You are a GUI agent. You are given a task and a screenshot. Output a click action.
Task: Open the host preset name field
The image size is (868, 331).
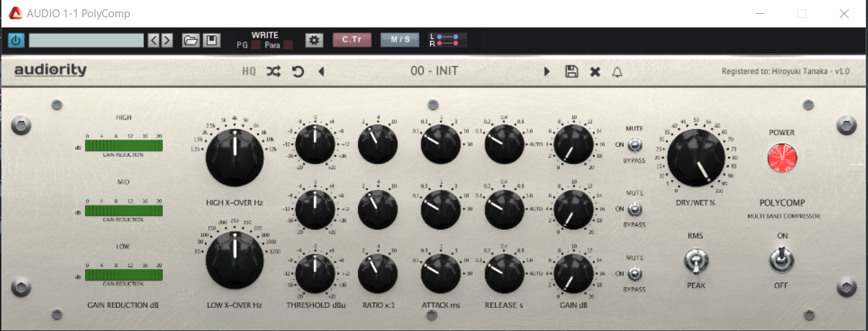click(86, 40)
